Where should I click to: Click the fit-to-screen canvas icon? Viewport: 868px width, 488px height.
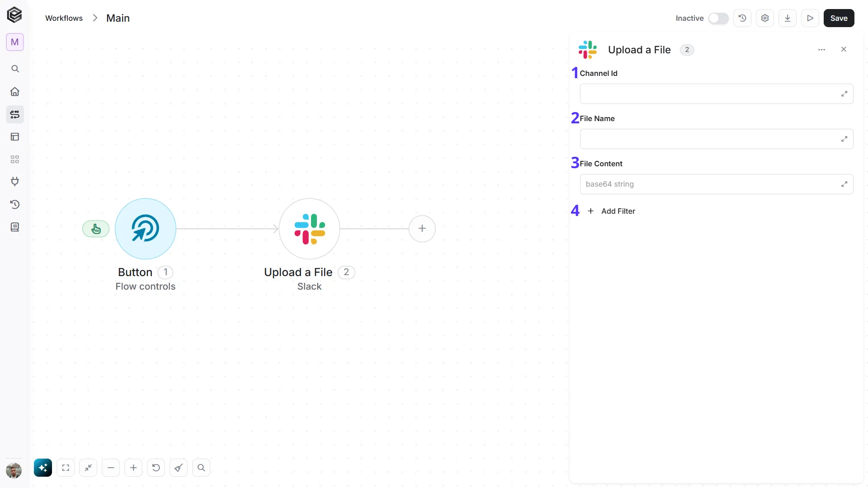[x=66, y=468]
